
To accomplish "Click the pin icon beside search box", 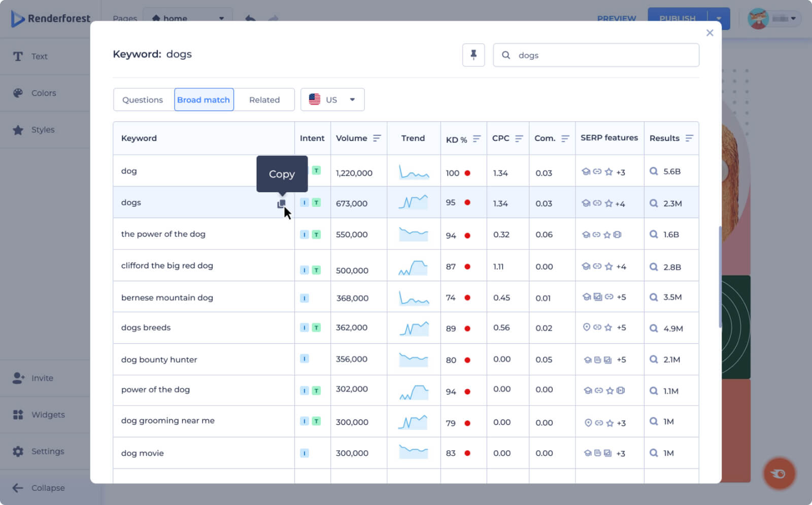I will point(473,55).
